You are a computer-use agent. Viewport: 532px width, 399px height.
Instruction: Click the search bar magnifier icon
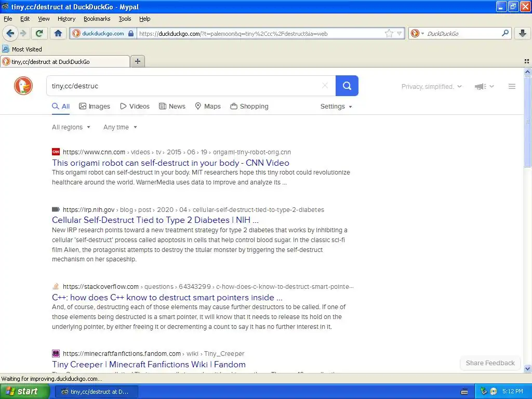click(505, 33)
